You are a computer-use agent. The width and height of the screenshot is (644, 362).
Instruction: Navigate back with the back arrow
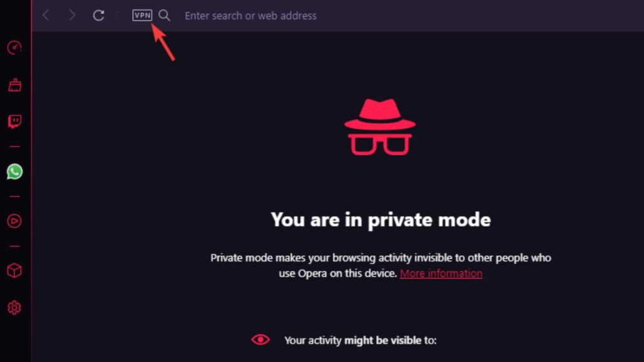(x=45, y=16)
